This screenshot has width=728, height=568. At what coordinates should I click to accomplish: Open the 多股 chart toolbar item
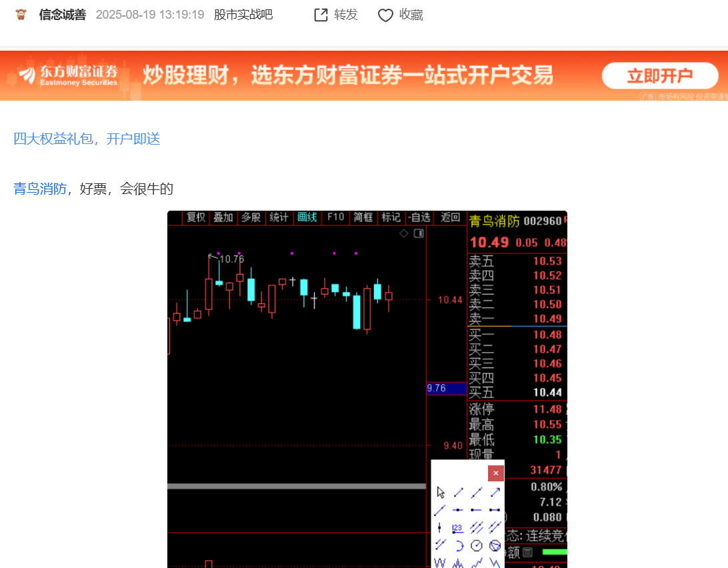(x=251, y=217)
